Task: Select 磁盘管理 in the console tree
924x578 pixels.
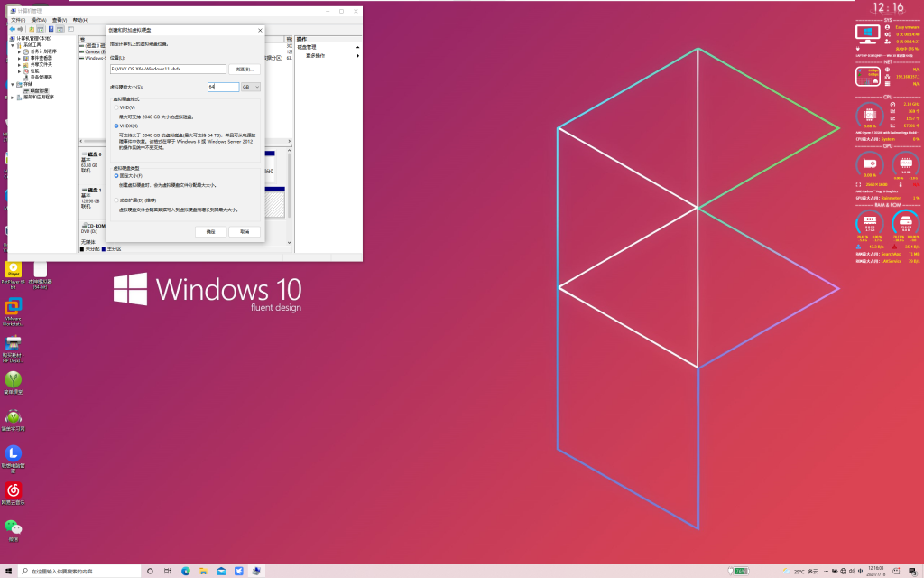Action: 40,90
